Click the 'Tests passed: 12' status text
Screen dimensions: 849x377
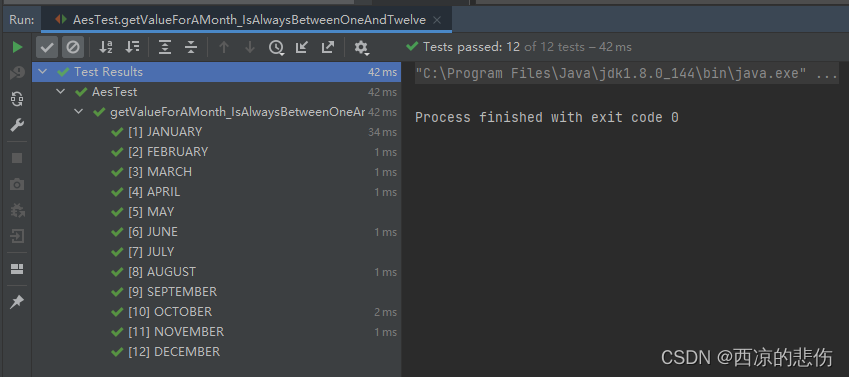tap(472, 47)
